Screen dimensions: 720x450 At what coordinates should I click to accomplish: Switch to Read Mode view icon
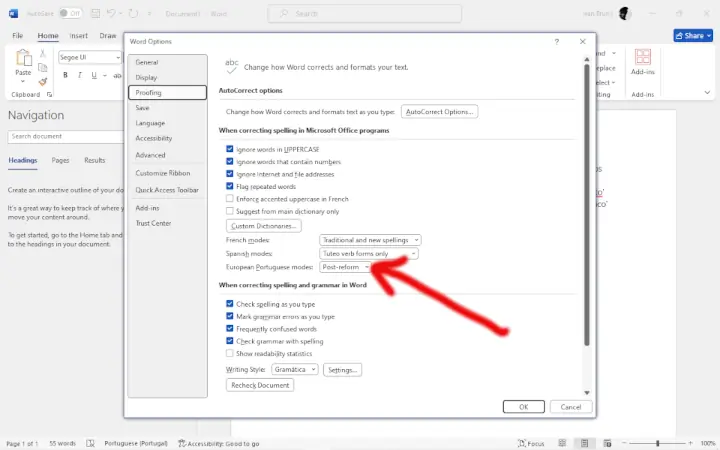pos(562,443)
